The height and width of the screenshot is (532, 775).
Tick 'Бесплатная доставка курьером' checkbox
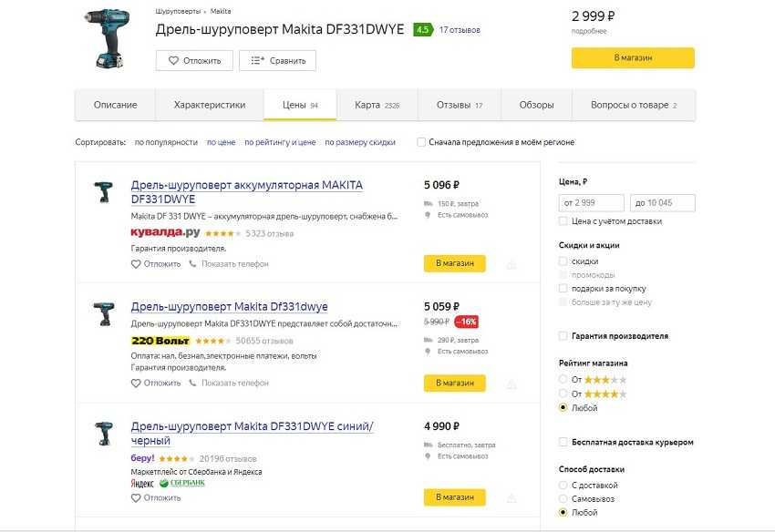point(563,443)
